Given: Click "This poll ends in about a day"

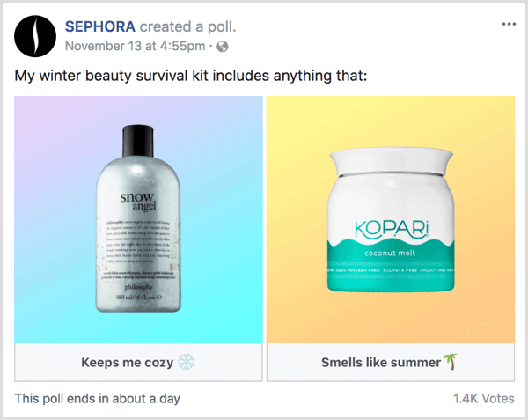Looking at the screenshot, I should 97,399.
